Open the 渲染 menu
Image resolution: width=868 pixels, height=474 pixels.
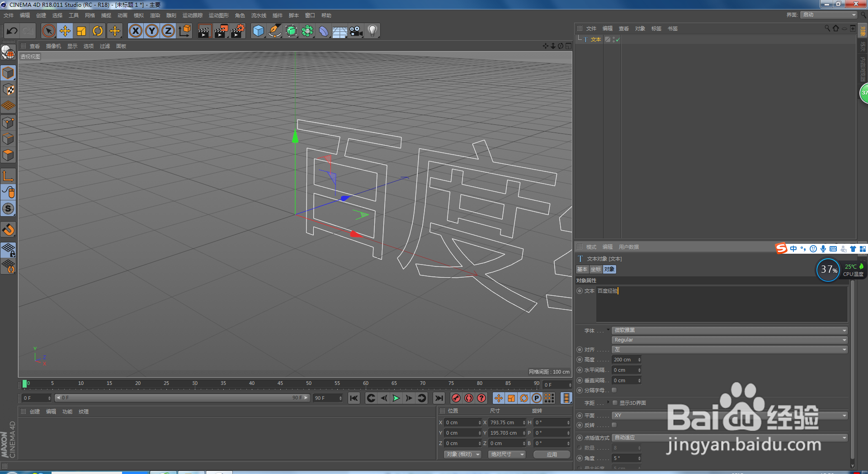[155, 15]
